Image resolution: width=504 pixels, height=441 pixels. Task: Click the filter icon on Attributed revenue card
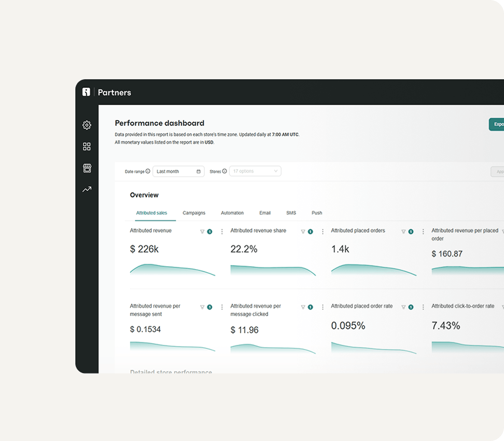point(202,232)
